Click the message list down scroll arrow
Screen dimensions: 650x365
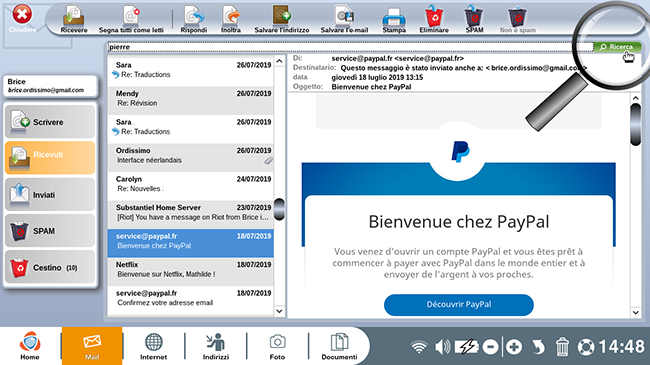pyautogui.click(x=279, y=311)
